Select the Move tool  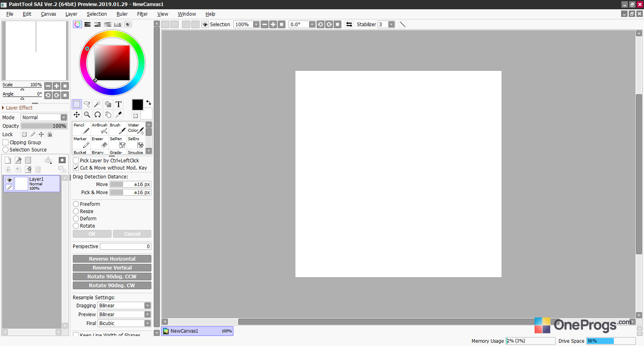point(76,115)
